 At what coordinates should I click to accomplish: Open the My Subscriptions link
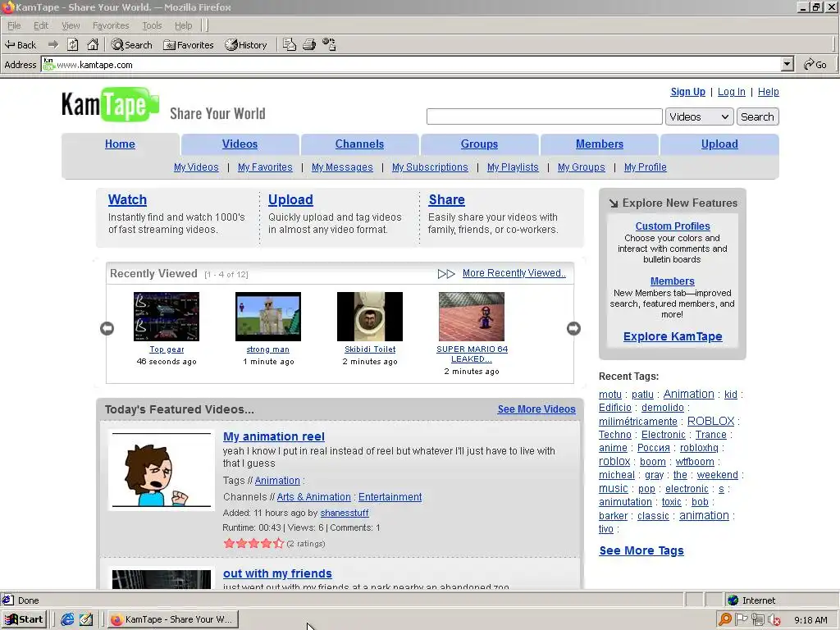tap(430, 167)
